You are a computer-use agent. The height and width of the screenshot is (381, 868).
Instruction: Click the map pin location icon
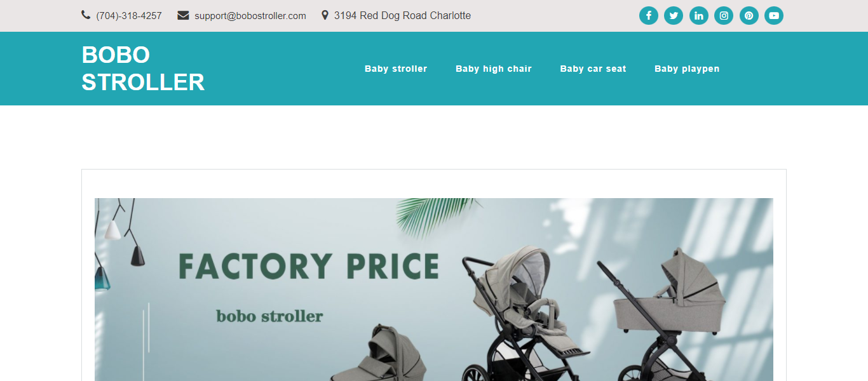[325, 15]
